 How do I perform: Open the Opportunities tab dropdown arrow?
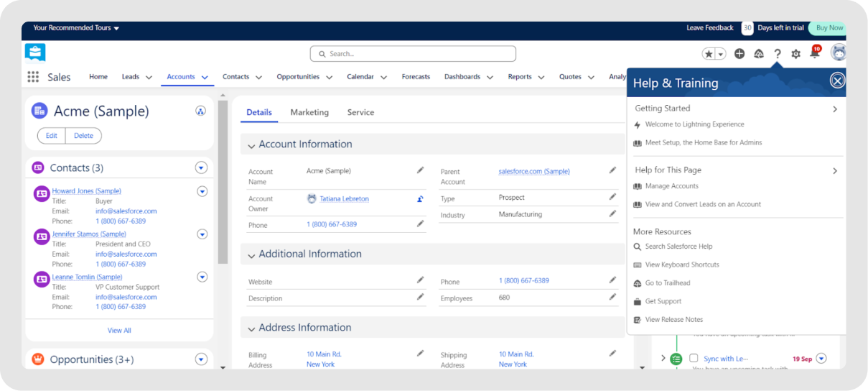point(329,78)
